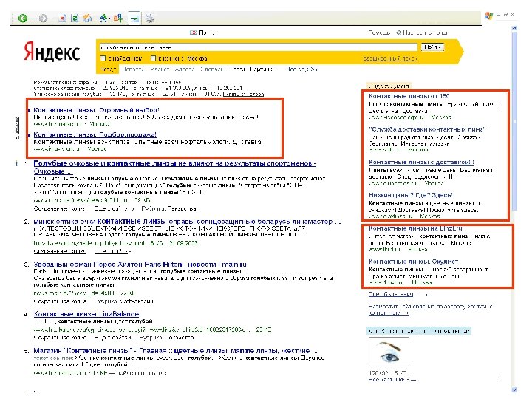Click the mail envelope icon beside Почта
This screenshot has width=532, height=399.
click(194, 33)
